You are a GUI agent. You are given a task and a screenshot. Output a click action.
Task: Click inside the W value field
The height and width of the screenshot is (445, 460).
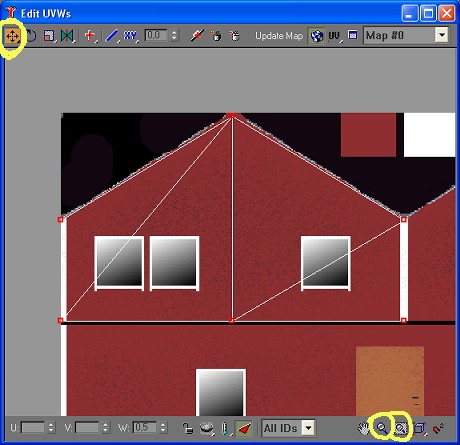click(x=145, y=428)
